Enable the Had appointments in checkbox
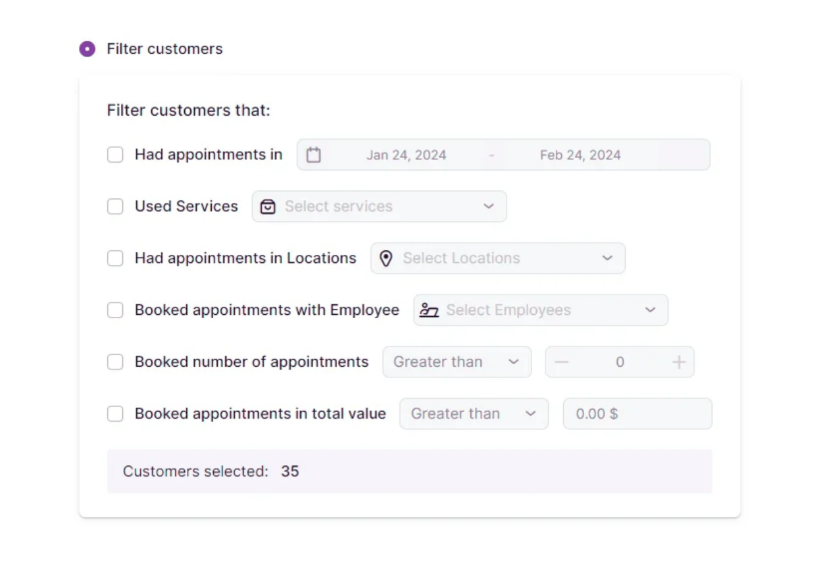The height and width of the screenshot is (567, 835). [115, 155]
